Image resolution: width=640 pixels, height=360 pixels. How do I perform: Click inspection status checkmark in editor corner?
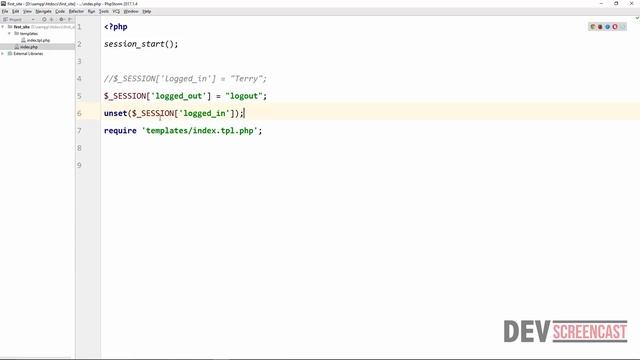637,18
